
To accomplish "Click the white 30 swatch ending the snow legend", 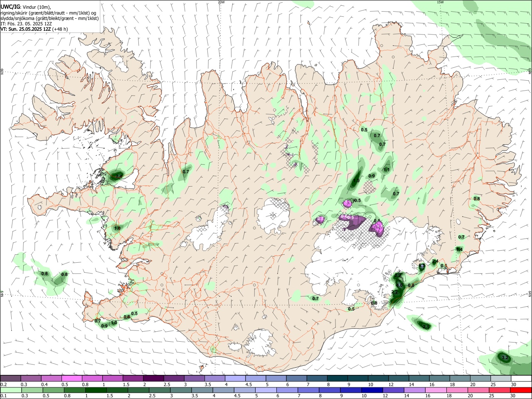I will [521, 379].
